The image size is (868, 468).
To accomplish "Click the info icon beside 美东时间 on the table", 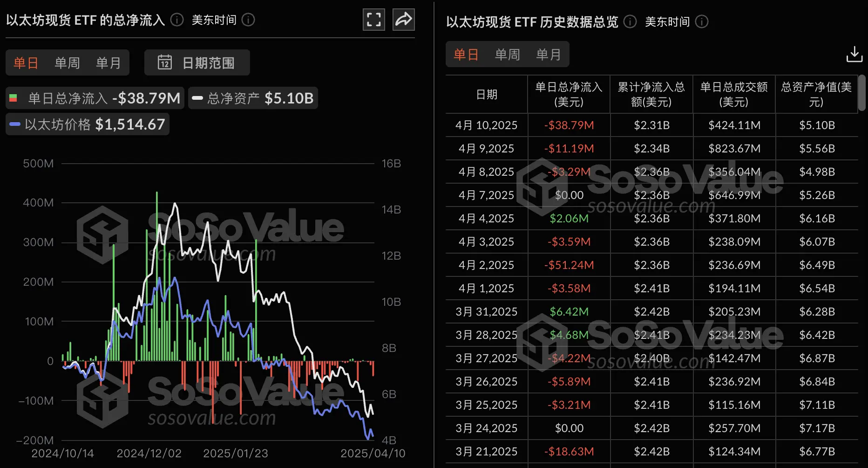I will [x=702, y=21].
